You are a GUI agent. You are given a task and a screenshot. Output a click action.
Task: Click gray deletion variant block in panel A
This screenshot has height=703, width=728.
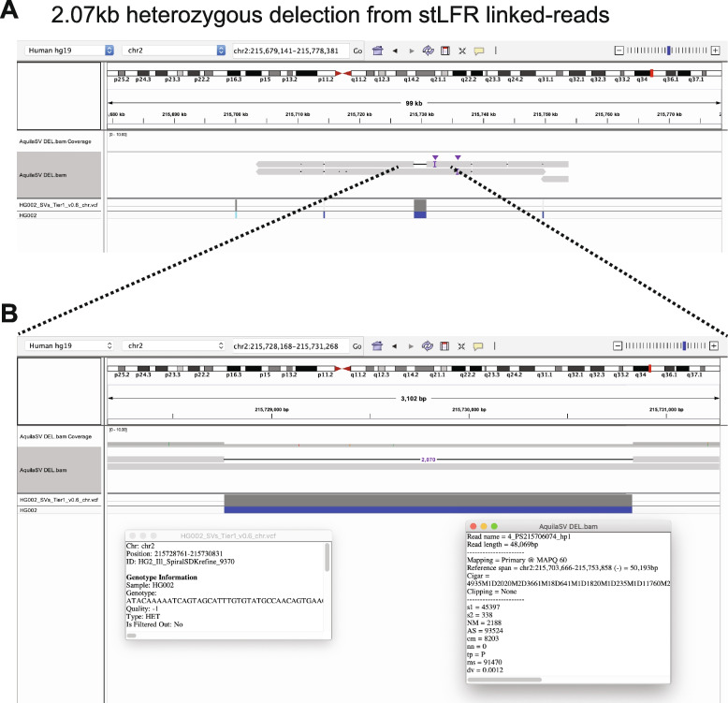pos(420,205)
